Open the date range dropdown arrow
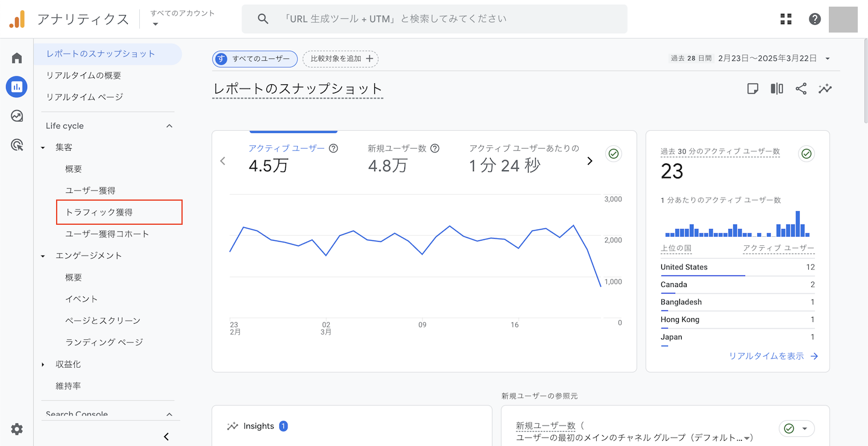 click(828, 58)
